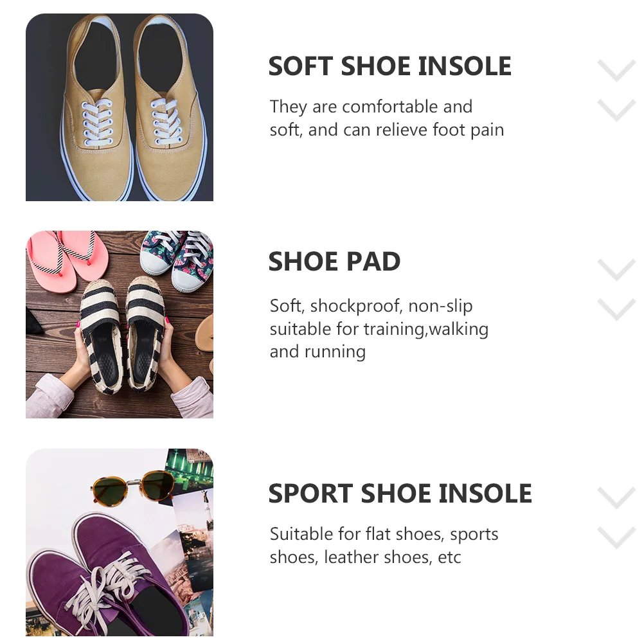Click the white laces on tan sneakers
This screenshot has height=644, width=644.
click(x=97, y=122)
